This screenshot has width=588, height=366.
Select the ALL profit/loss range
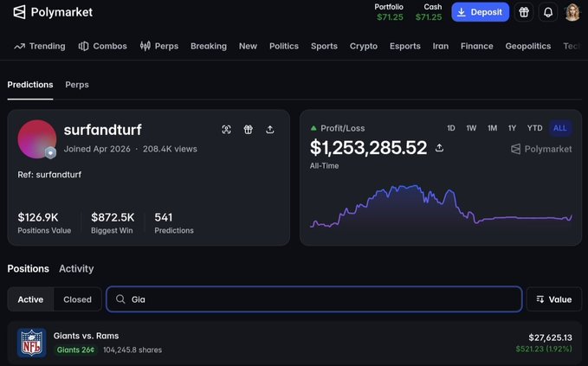[560, 128]
